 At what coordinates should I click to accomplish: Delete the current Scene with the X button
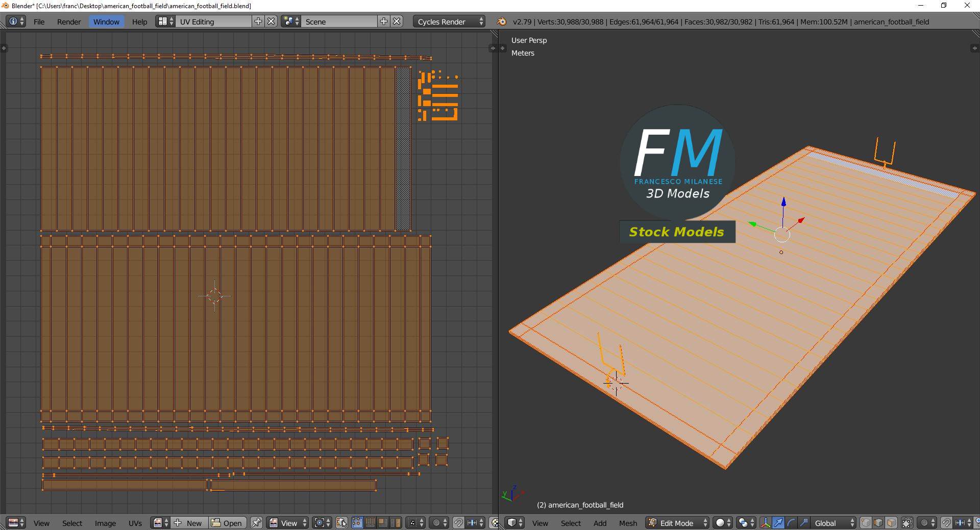tap(397, 21)
